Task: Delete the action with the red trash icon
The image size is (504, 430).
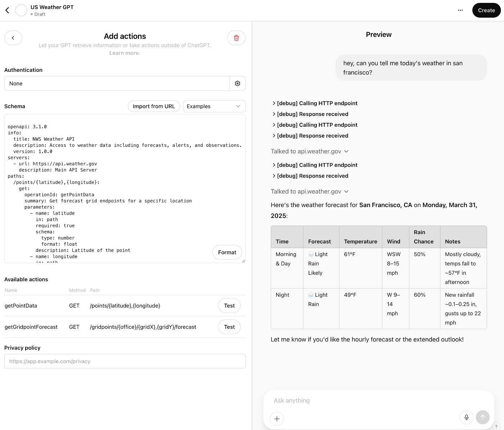Action: pyautogui.click(x=236, y=38)
